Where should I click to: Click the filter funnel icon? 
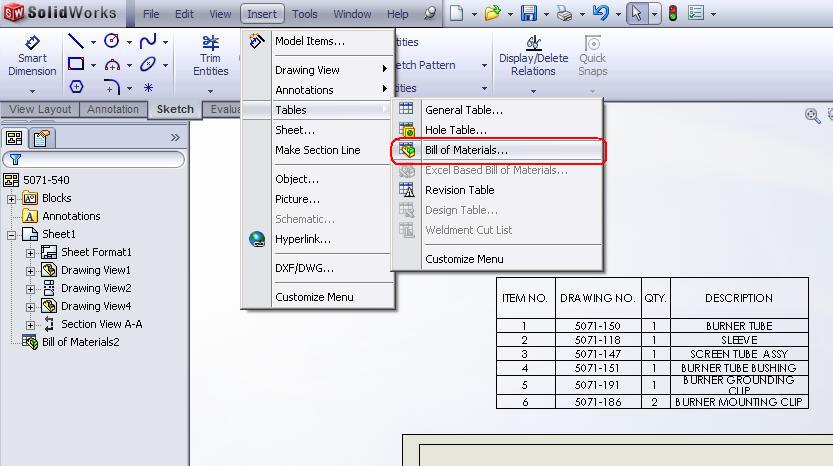pyautogui.click(x=15, y=159)
